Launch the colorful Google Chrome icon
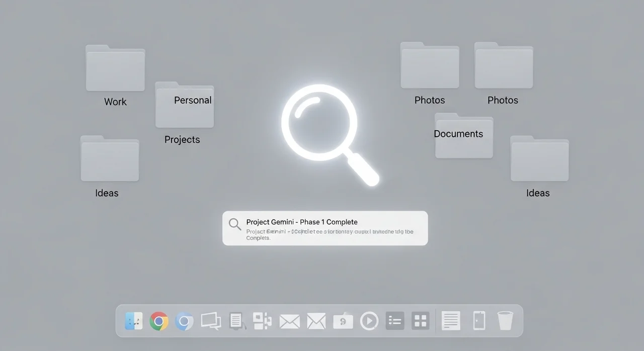 (x=159, y=321)
